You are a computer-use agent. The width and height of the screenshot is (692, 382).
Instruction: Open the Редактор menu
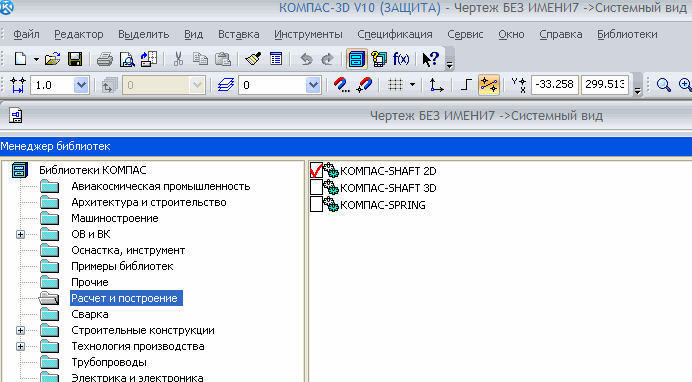(x=79, y=34)
